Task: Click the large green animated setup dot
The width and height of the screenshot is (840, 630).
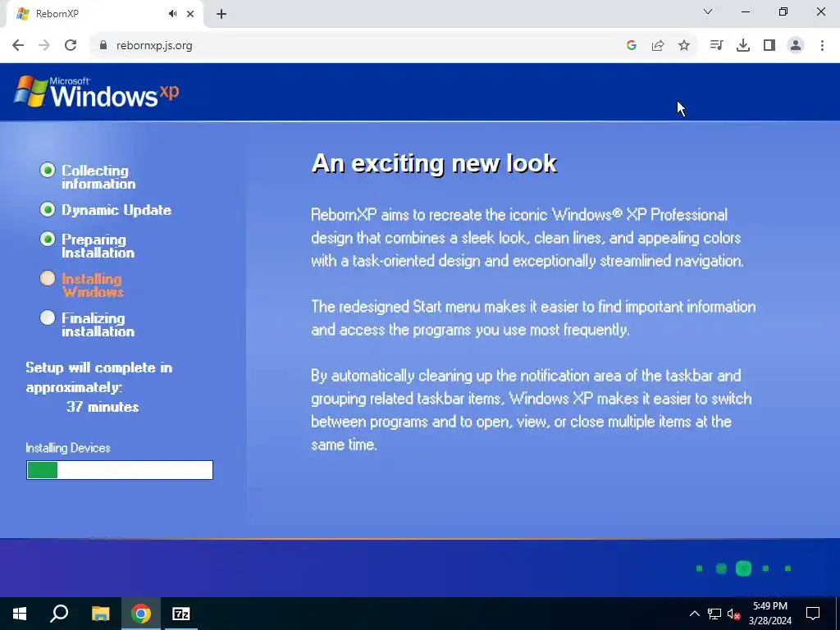Action: 743,568
